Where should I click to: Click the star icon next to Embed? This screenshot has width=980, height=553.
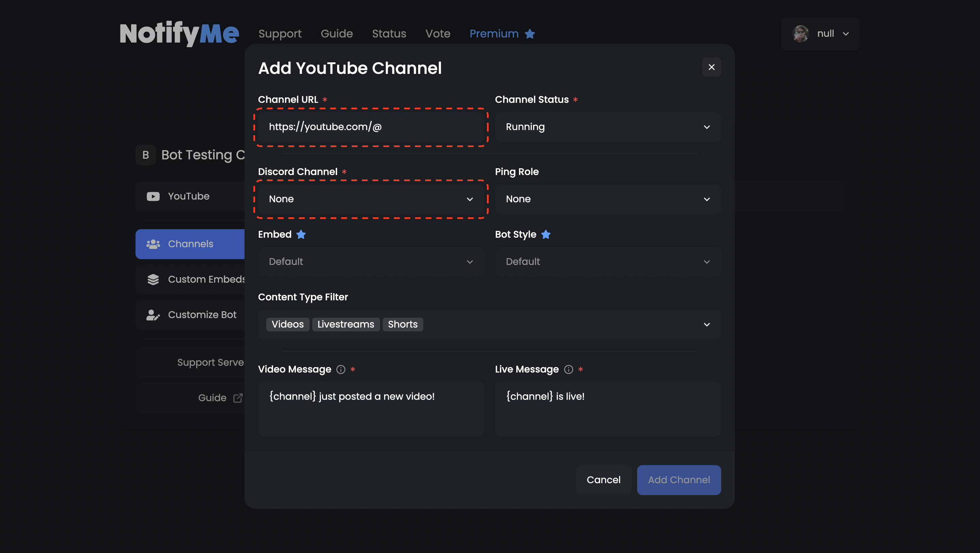coord(301,234)
